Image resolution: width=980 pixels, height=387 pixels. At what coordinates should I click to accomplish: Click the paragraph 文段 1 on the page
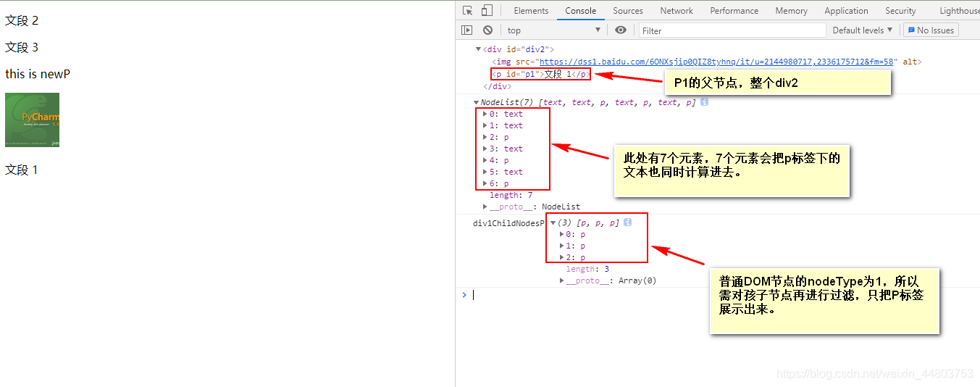[22, 170]
